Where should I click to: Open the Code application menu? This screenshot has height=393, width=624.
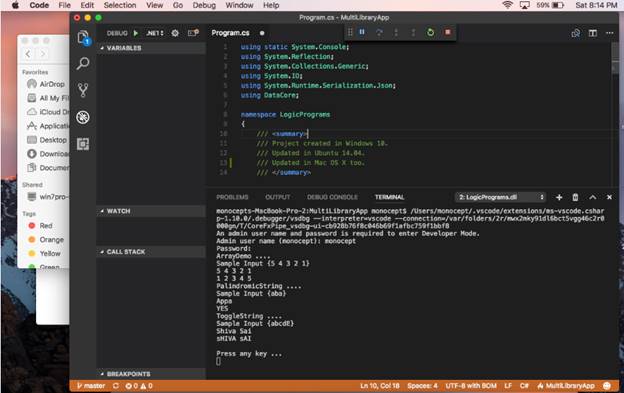click(x=39, y=5)
